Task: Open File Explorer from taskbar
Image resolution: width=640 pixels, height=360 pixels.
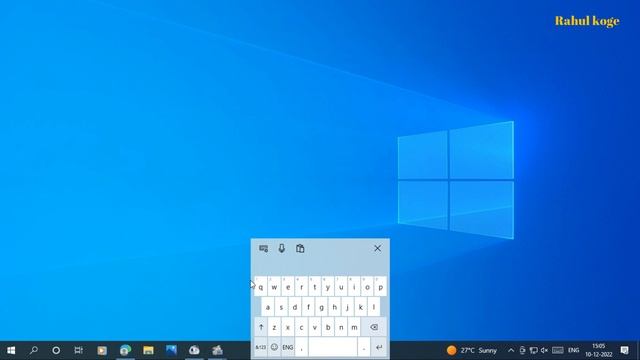Action: click(148, 350)
